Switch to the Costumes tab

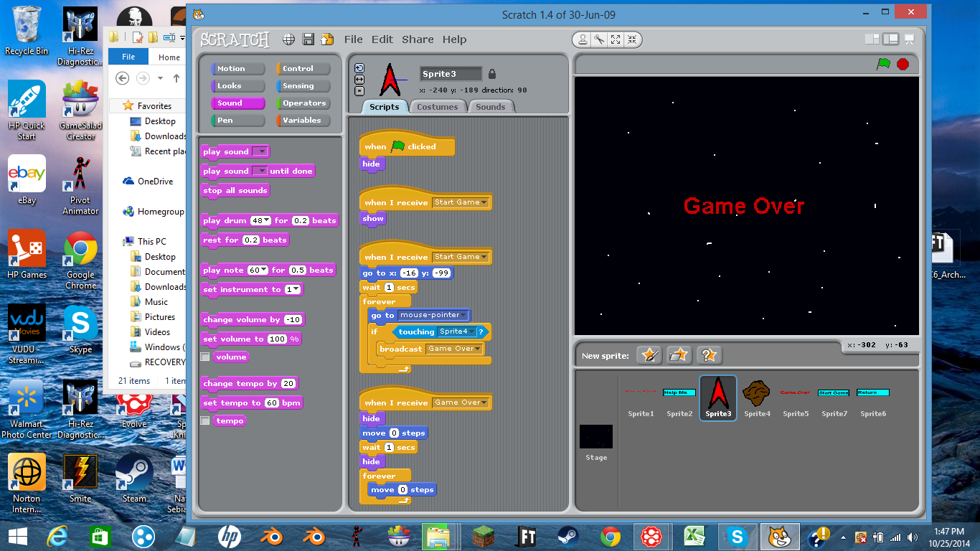tap(437, 106)
